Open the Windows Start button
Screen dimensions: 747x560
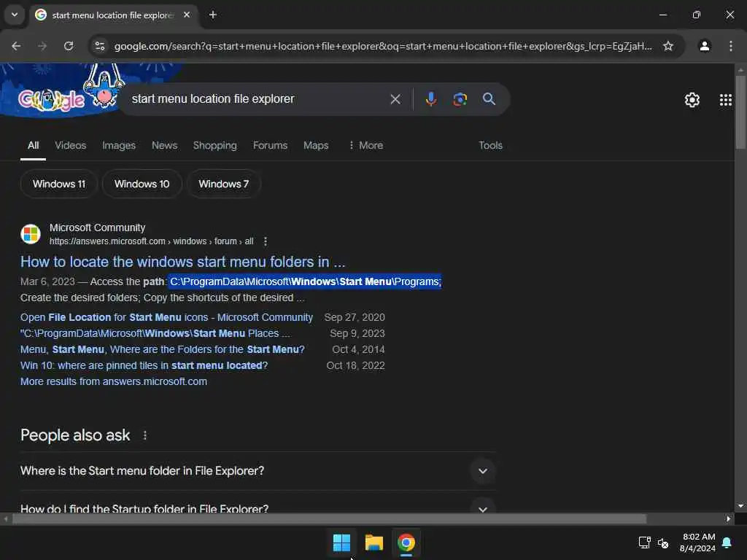coord(341,542)
